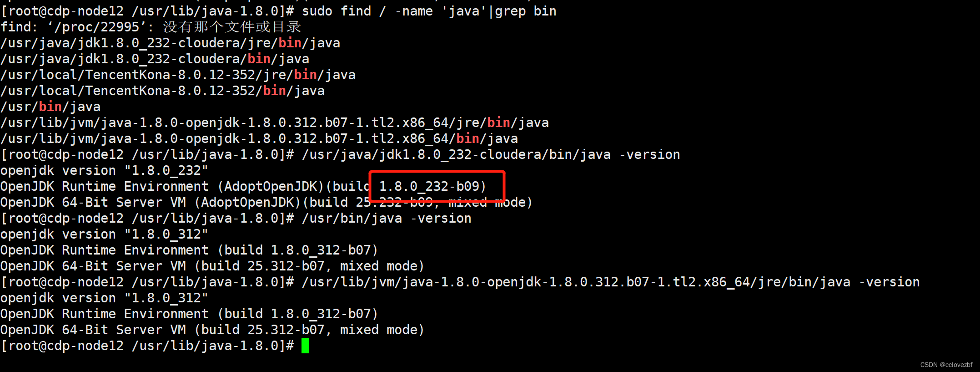
Task: Click the '/usr/bin/java -version' command
Action: (x=387, y=218)
